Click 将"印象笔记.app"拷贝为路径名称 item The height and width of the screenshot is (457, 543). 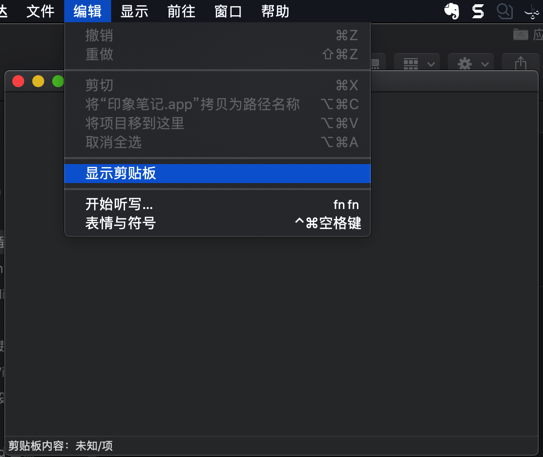[x=217, y=104]
